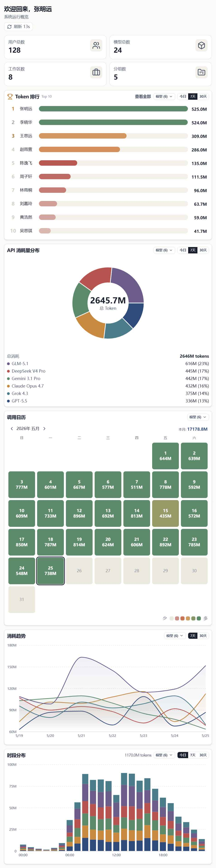Open 查看全部 link in Token 排行
216x868 pixels.
pos(143,96)
